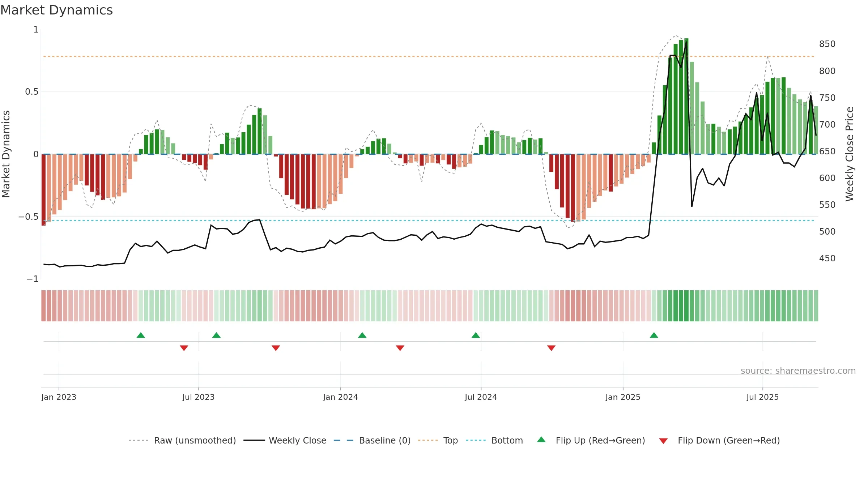Click the Jul 2025 x-axis label
Screen dimensions: 868x488
[762, 397]
